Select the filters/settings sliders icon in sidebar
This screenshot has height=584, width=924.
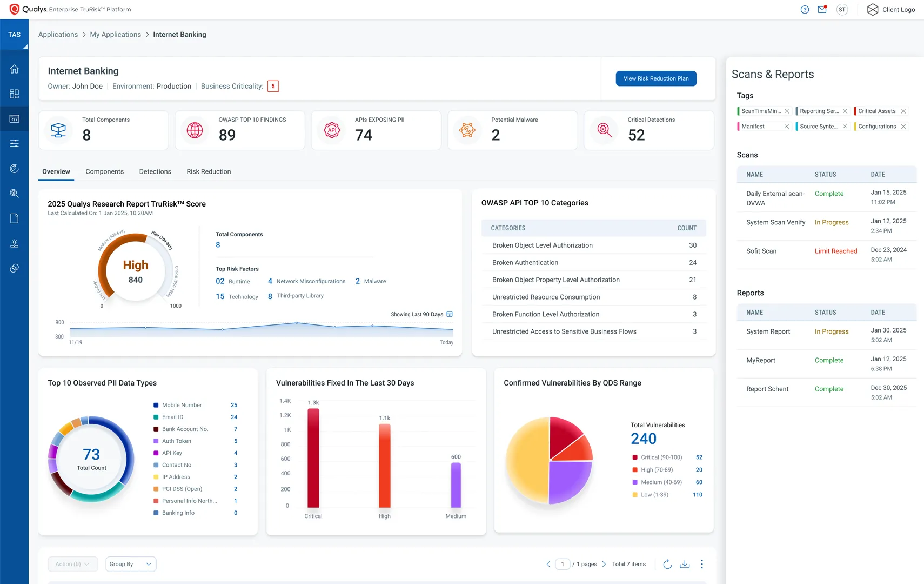click(15, 143)
